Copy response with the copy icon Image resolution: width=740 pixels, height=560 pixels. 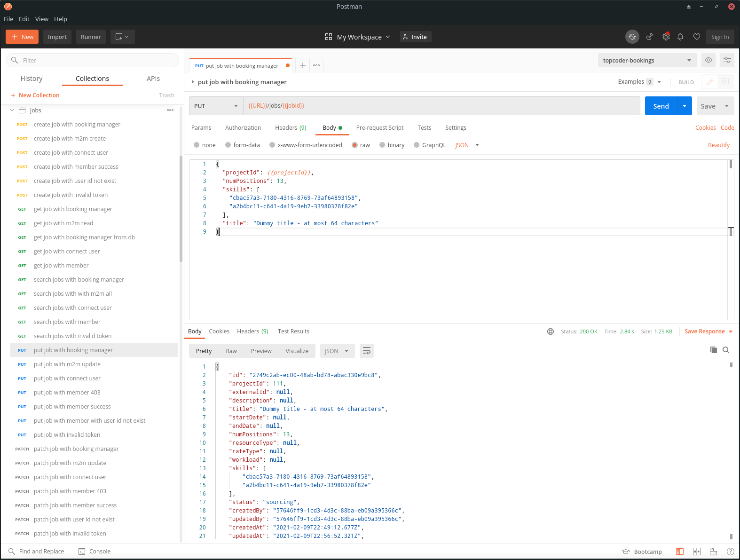tap(714, 350)
